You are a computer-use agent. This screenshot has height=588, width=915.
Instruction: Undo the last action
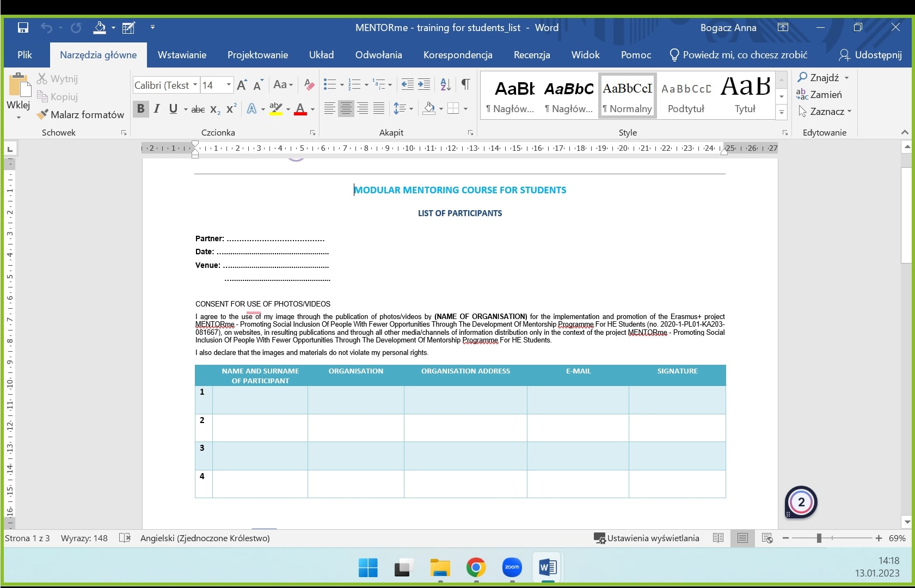click(46, 27)
